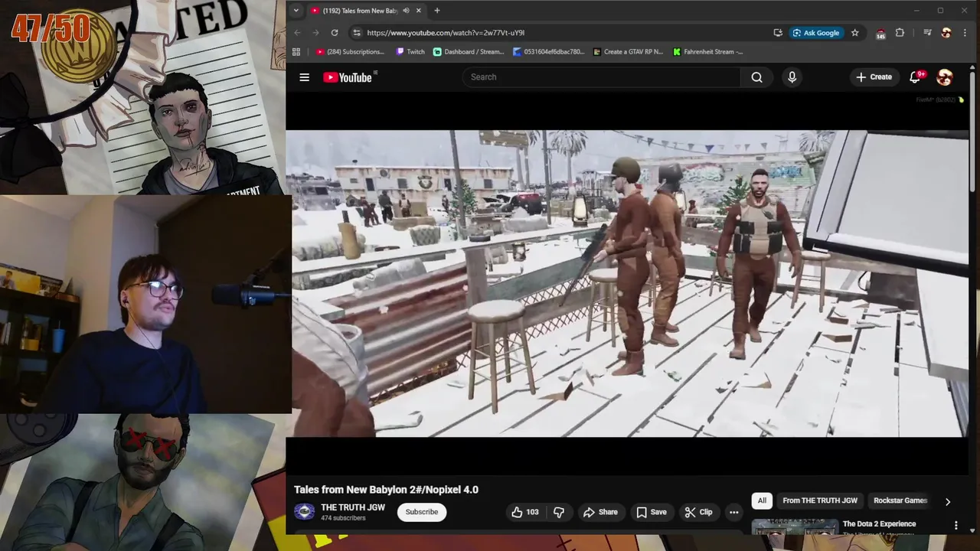Select the Rockstar Games chip
The height and width of the screenshot is (551, 980).
(900, 500)
